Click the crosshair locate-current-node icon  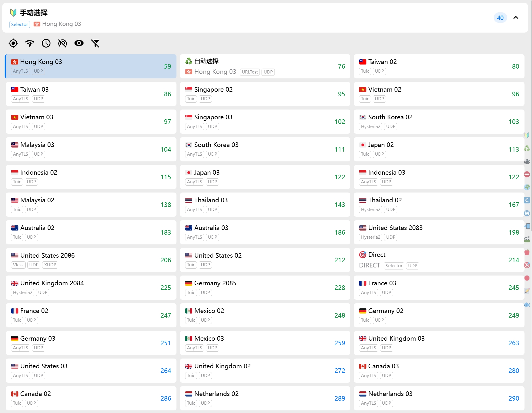coord(13,43)
